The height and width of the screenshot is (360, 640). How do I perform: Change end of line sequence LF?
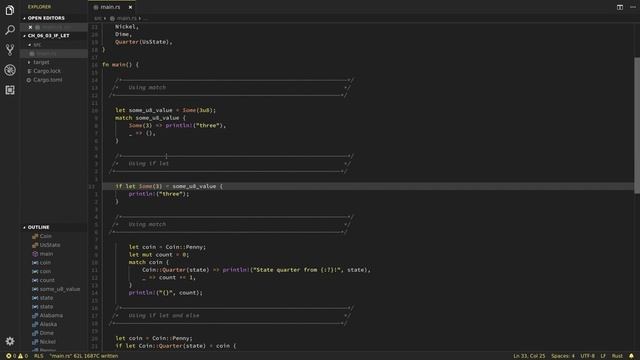pos(603,356)
